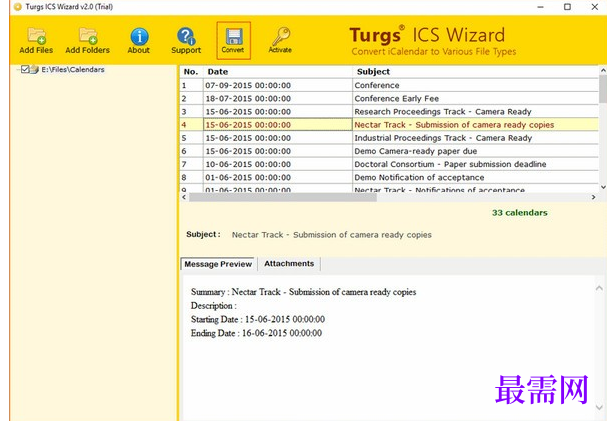
Task: Select the E:\Files\Calendars tree node
Action: (x=73, y=70)
